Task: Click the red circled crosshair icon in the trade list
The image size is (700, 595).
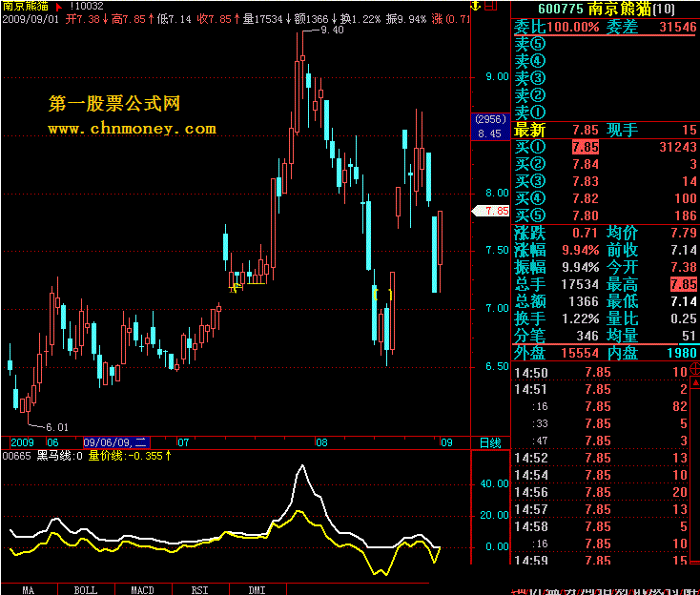Action: pyautogui.click(x=694, y=369)
